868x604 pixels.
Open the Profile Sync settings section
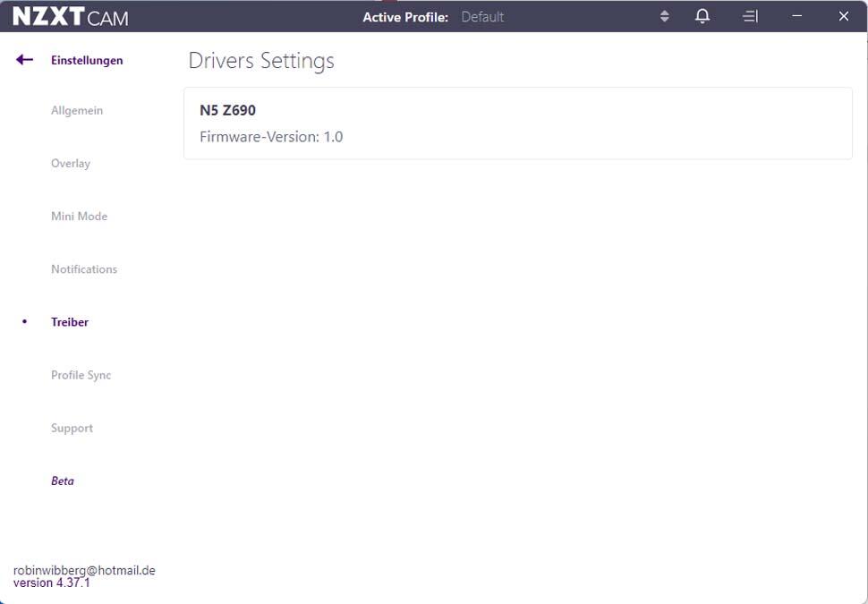click(81, 375)
